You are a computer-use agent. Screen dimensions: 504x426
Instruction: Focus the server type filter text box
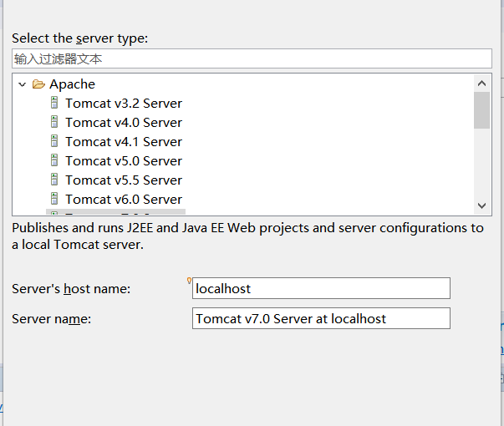click(252, 58)
